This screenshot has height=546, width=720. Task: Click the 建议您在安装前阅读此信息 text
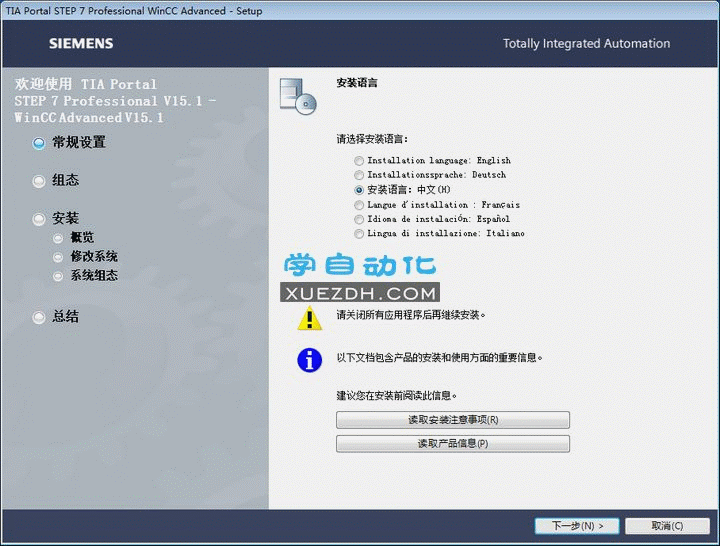(397, 395)
